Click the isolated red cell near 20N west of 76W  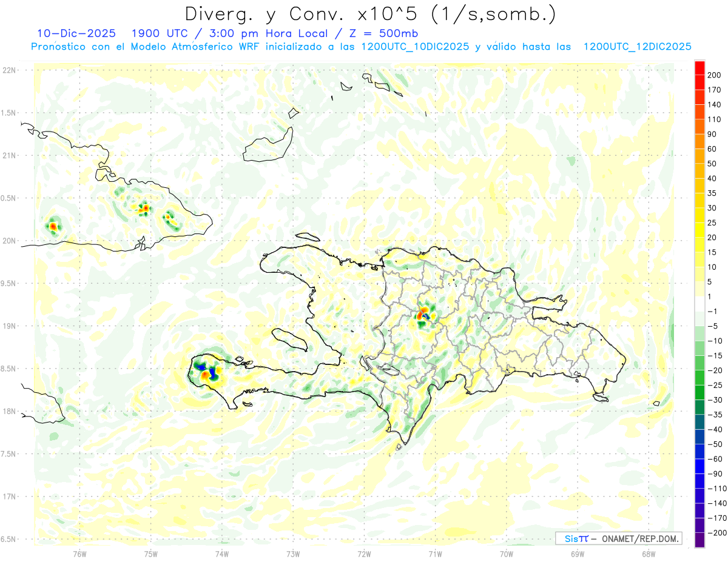pyautogui.click(x=53, y=226)
